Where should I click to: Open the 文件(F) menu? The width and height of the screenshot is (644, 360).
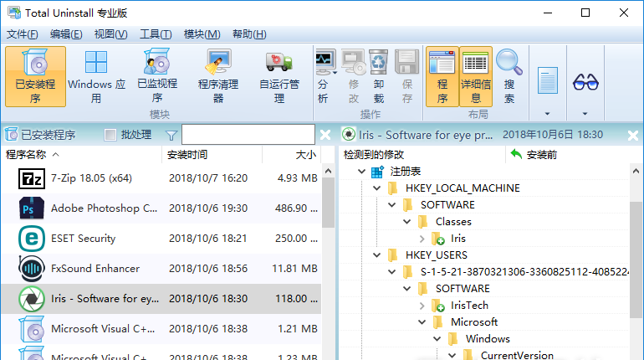click(23, 34)
